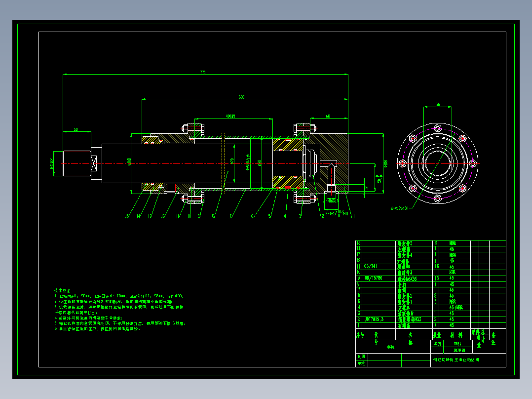532x399 pixels.
Task: Select the standard code in parts list row 2
Action: [374, 319]
